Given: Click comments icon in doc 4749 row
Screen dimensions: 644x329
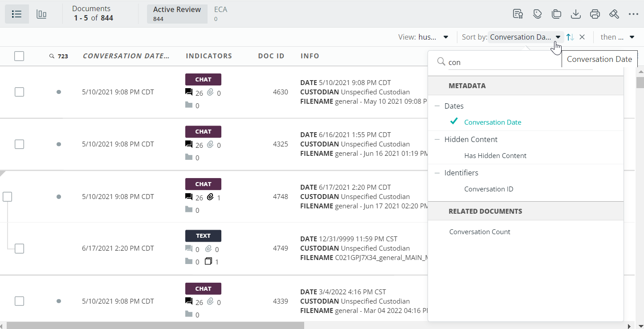Looking at the screenshot, I should click(189, 248).
